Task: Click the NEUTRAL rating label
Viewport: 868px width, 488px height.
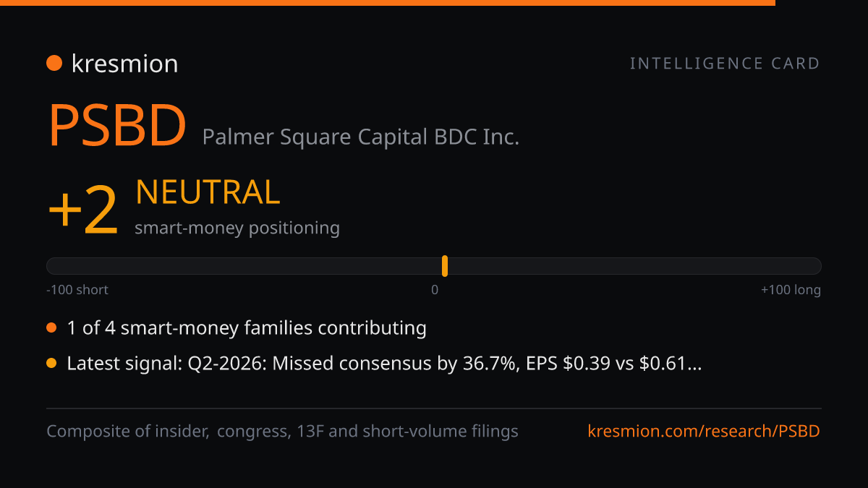Action: coord(208,192)
